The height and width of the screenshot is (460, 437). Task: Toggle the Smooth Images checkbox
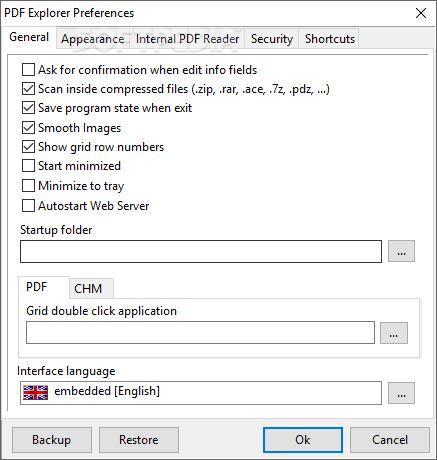pyautogui.click(x=28, y=128)
